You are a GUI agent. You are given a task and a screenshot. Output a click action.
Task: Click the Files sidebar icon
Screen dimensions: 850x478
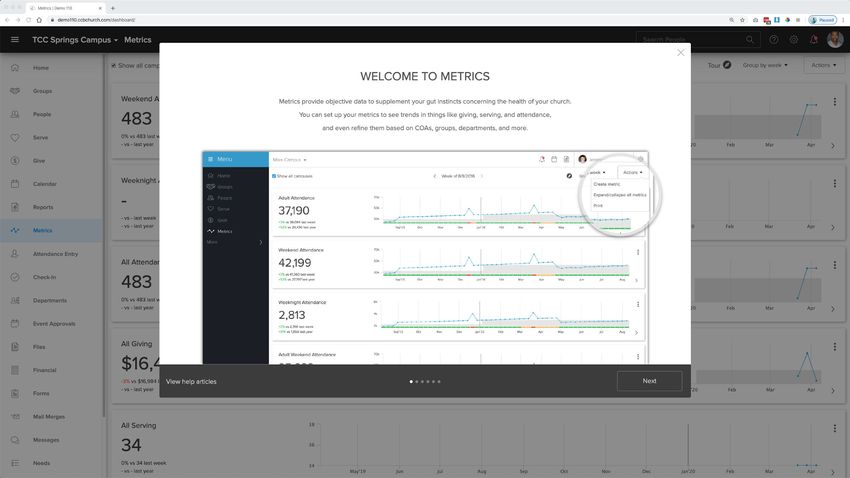[x=15, y=347]
